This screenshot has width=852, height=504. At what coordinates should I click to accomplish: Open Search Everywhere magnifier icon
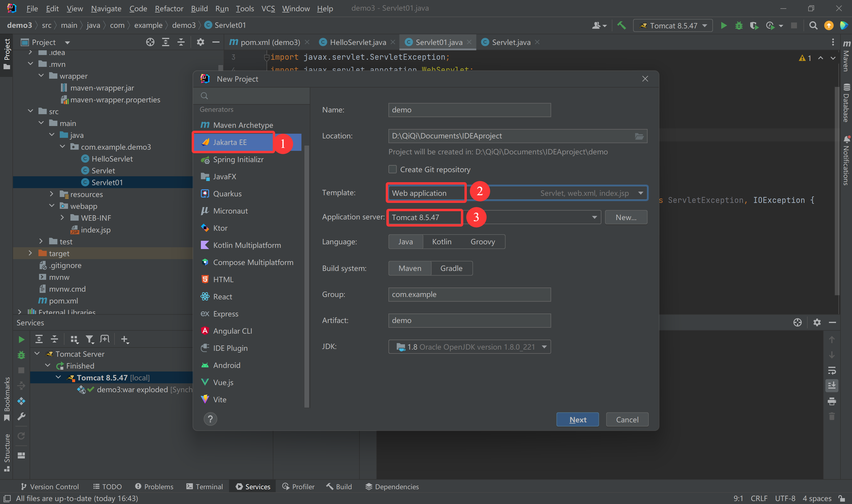click(x=813, y=25)
